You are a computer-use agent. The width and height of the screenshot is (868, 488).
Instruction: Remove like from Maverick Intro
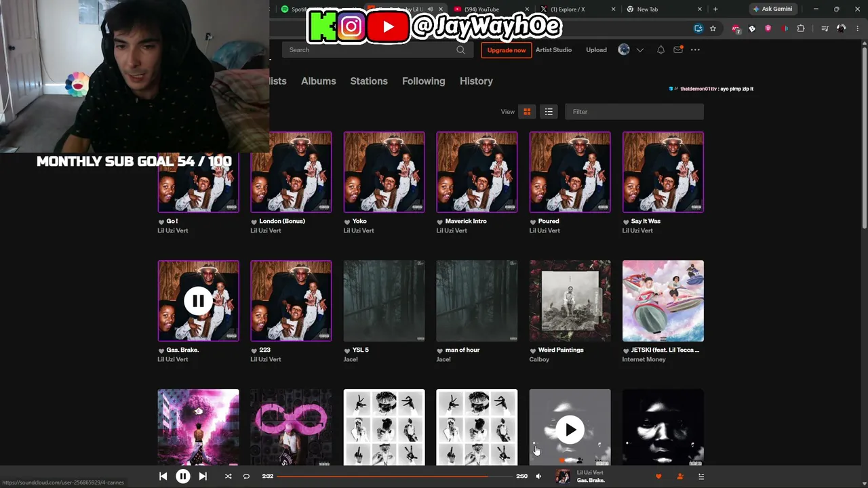(x=440, y=222)
